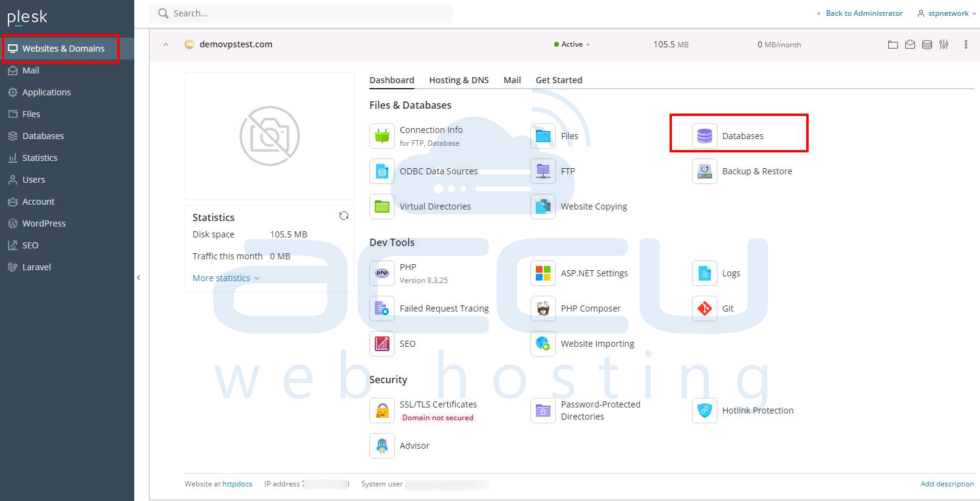Click into the Search field
Image resolution: width=980 pixels, height=501 pixels.
[304, 13]
